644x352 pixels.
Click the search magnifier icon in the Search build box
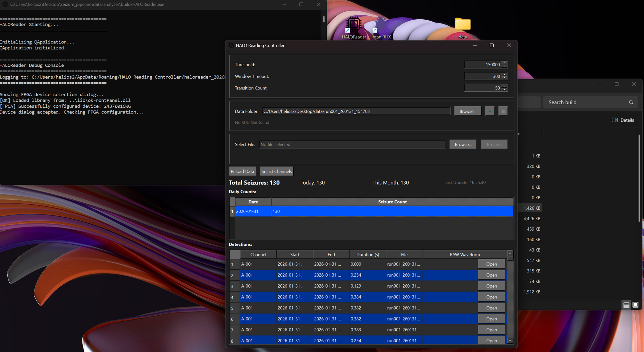631,102
